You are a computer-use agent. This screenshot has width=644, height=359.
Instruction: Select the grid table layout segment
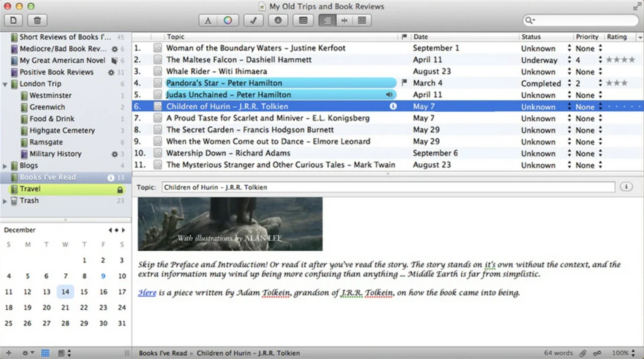click(362, 20)
